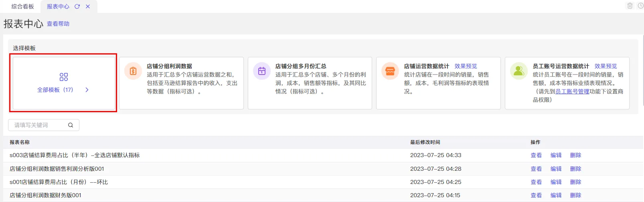644x202 pixels.
Task: Delete the s001店铺结算费用占比 report
Action: 575,182
